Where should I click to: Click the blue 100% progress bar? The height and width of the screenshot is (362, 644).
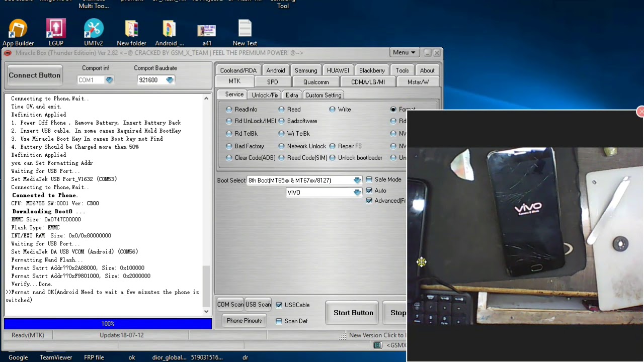pyautogui.click(x=108, y=324)
